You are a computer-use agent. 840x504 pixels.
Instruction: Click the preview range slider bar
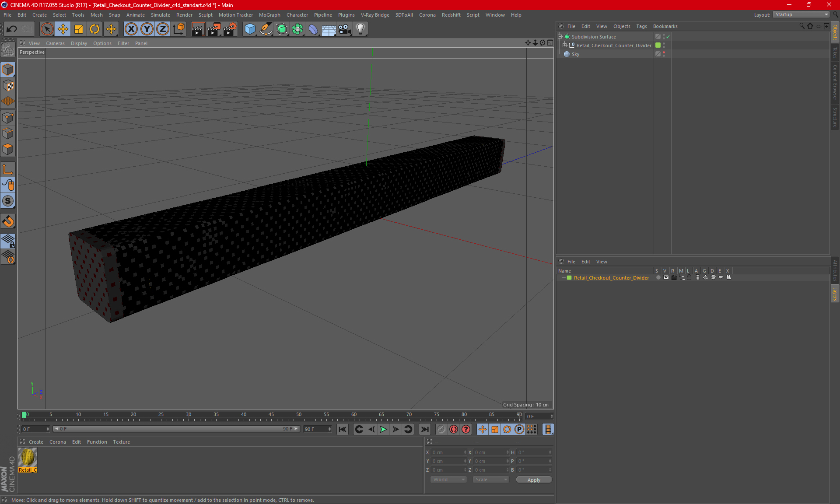(176, 429)
